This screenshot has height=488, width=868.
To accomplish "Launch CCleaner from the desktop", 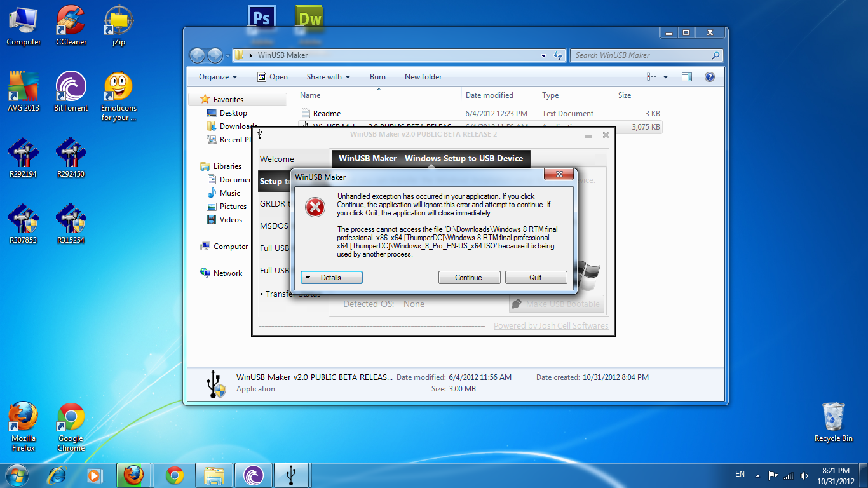I will tap(71, 26).
